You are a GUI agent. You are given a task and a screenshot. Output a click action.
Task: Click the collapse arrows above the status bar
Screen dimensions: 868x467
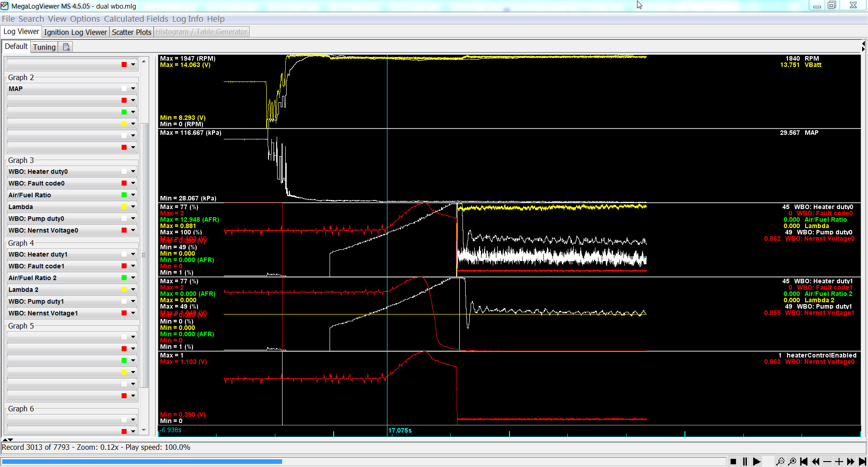click(8, 439)
